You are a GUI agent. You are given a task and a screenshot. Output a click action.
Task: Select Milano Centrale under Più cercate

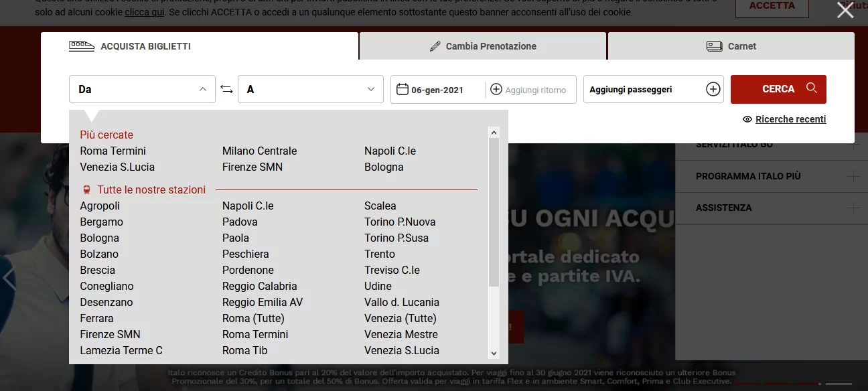(x=259, y=151)
